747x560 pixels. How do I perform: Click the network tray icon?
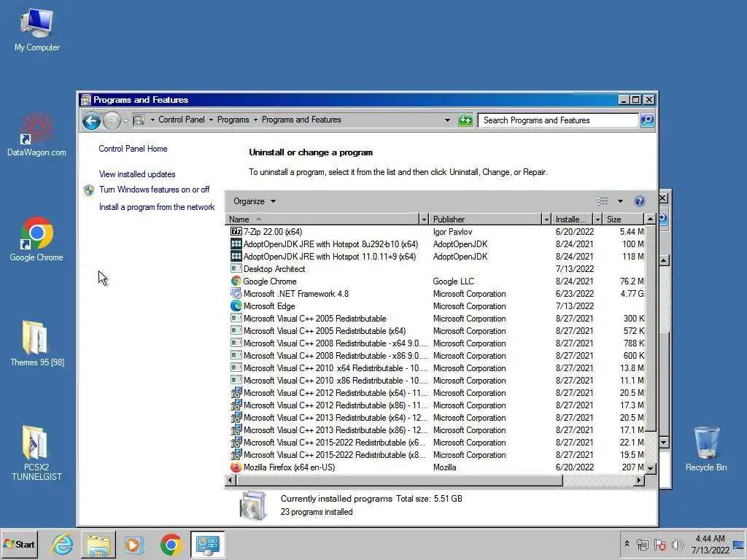click(642, 544)
